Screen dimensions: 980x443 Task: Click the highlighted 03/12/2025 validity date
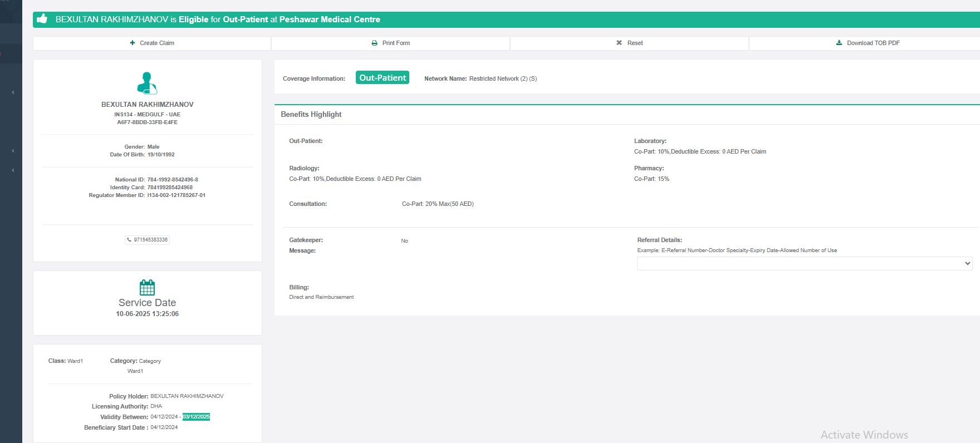click(x=196, y=417)
